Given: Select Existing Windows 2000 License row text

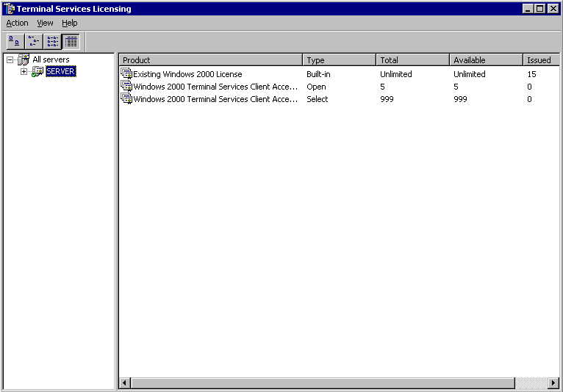Looking at the screenshot, I should click(x=187, y=74).
